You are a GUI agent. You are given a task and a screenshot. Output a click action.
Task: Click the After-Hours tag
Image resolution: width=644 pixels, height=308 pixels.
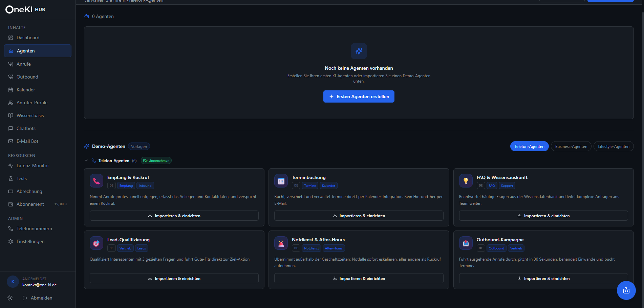[x=334, y=248]
